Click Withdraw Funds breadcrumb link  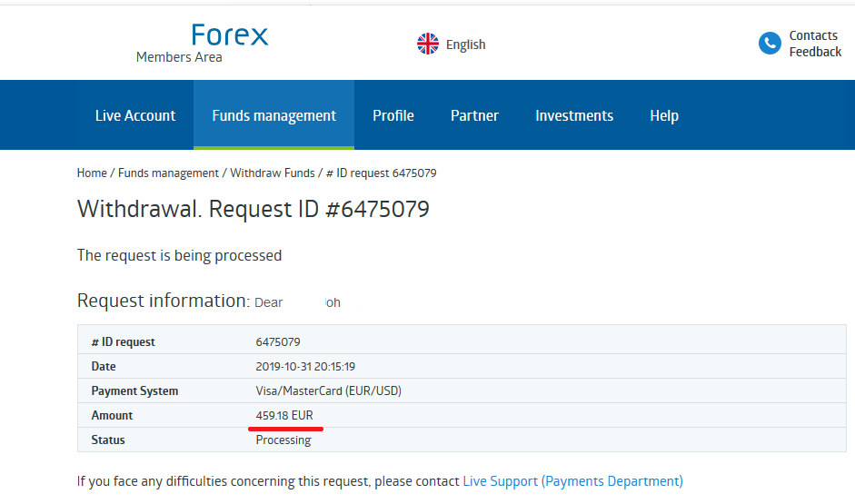[x=272, y=173]
